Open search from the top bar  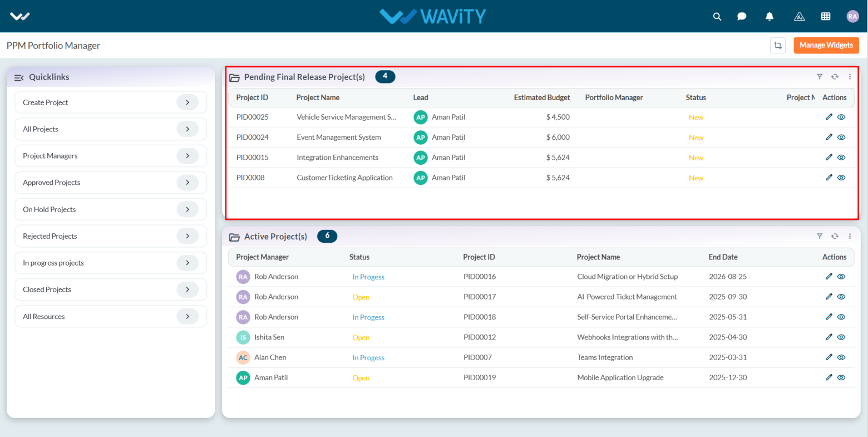tap(717, 16)
